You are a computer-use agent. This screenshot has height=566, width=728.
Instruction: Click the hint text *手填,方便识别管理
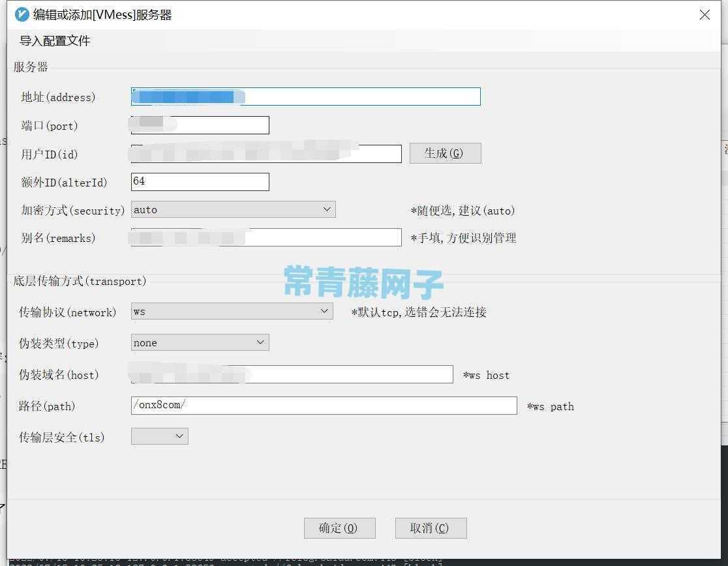[463, 238]
